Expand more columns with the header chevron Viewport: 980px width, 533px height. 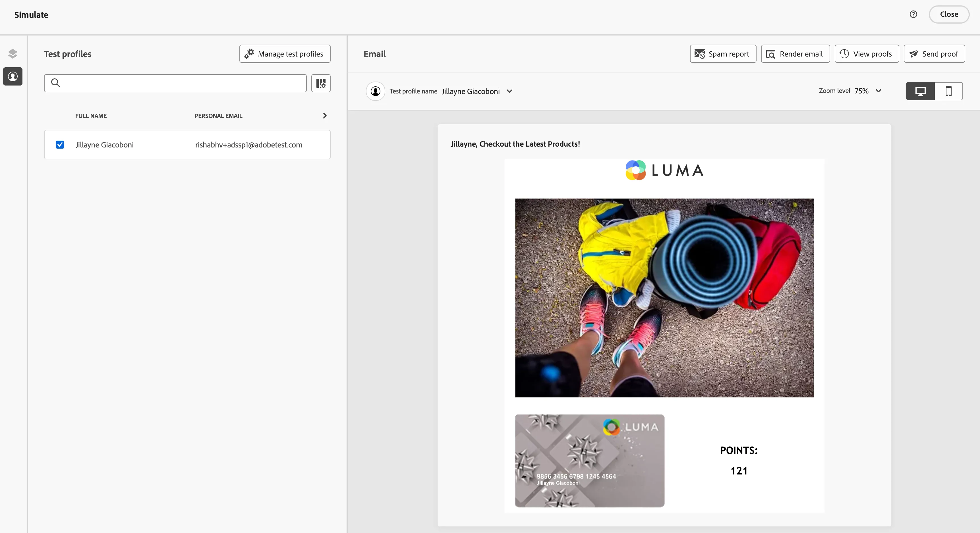[324, 116]
